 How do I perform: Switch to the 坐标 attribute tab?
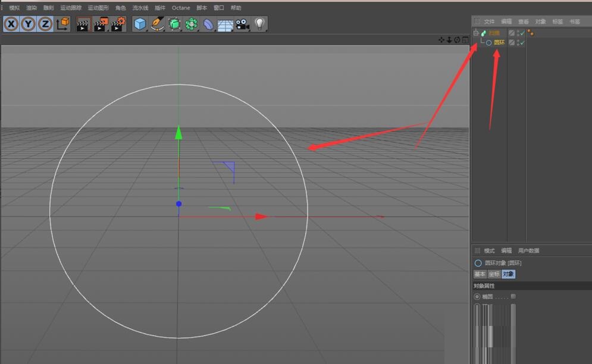pos(493,274)
